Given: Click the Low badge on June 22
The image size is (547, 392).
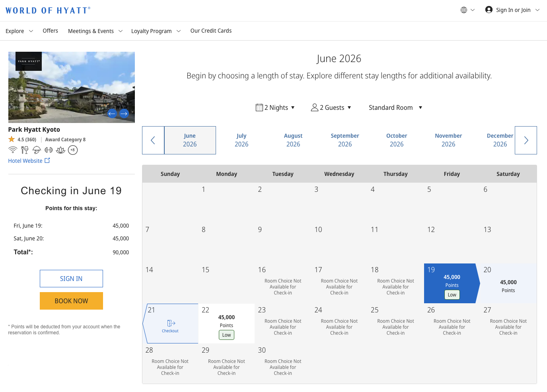Looking at the screenshot, I should click(226, 335).
